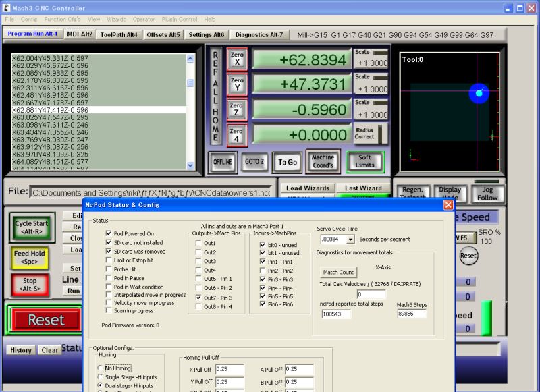Check the Out1 output box
Image resolution: width=540 pixels, height=392 pixels.
point(198,243)
